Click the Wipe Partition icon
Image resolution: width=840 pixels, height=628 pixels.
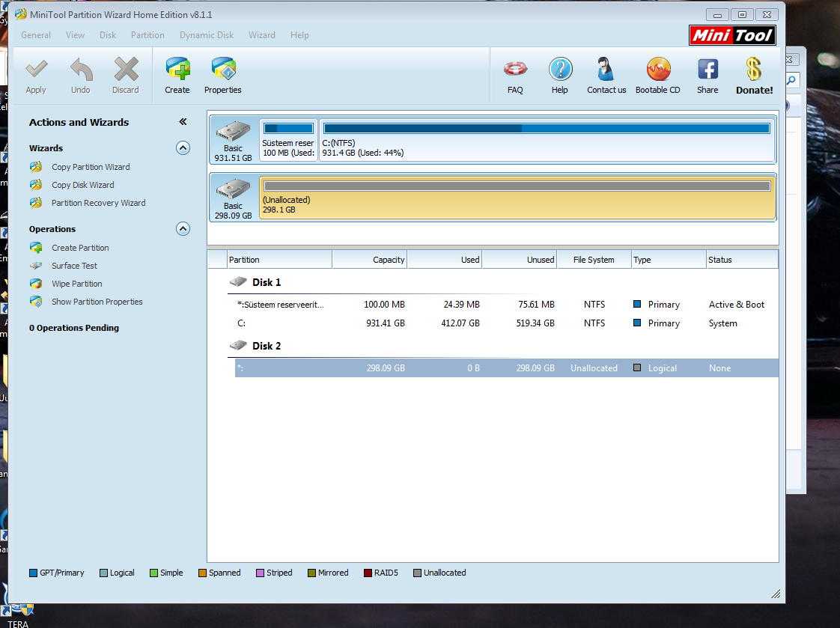36,284
